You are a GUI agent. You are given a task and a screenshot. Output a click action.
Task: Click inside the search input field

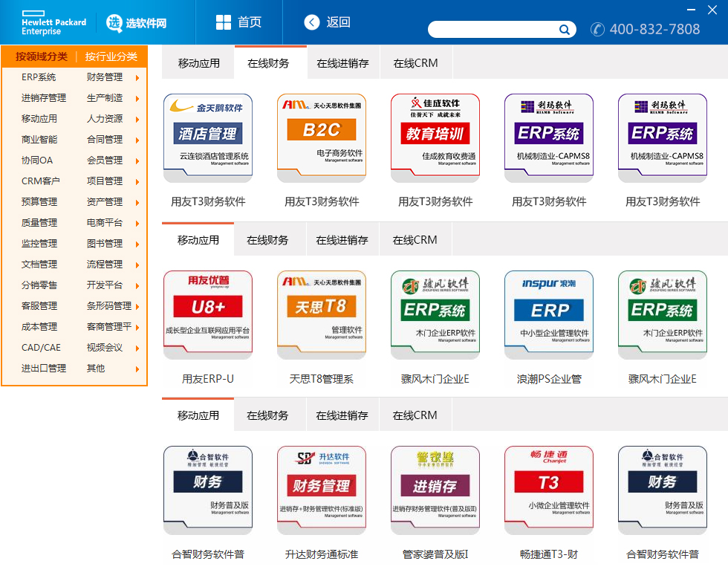click(493, 29)
